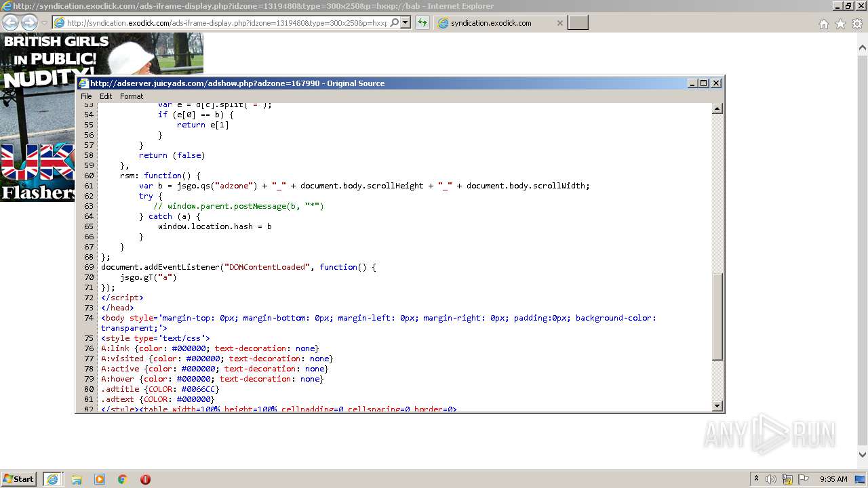
Task: Click the source viewer vertical scrollbar thumb
Action: [x=717, y=317]
